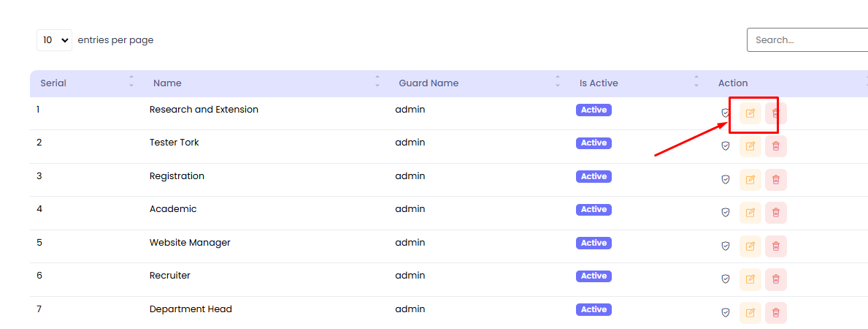Viewport: 868px width, 329px height.
Task: Delete the Research and Extension role
Action: pos(775,113)
